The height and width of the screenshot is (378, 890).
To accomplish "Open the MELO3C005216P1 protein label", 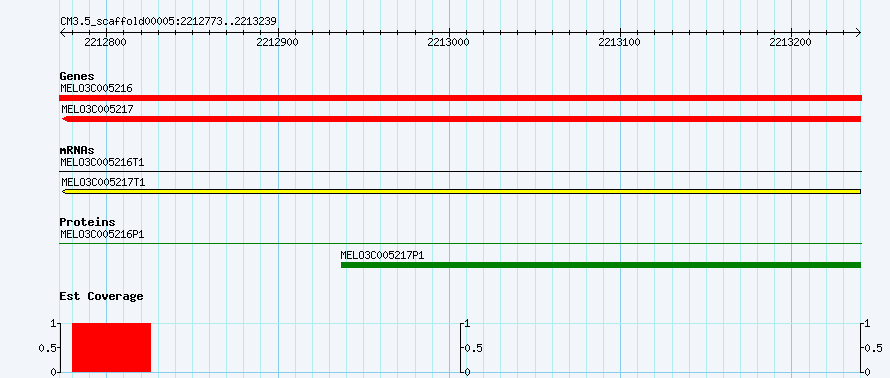I will [x=102, y=234].
